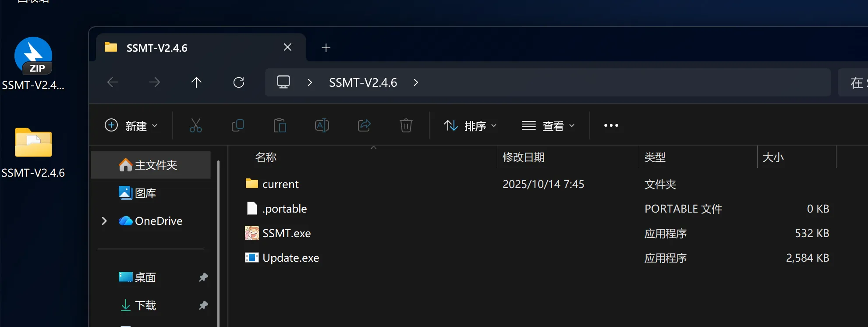The width and height of the screenshot is (868, 327).
Task: Click the address bar empty path field
Action: 627,82
